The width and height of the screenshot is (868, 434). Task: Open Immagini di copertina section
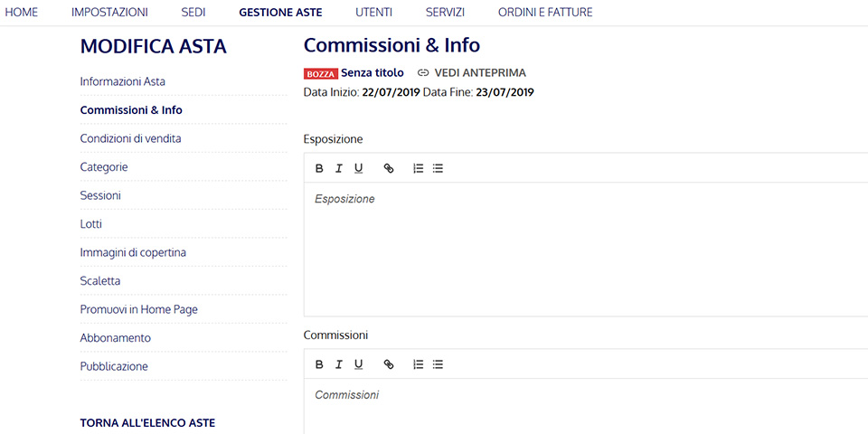133,252
